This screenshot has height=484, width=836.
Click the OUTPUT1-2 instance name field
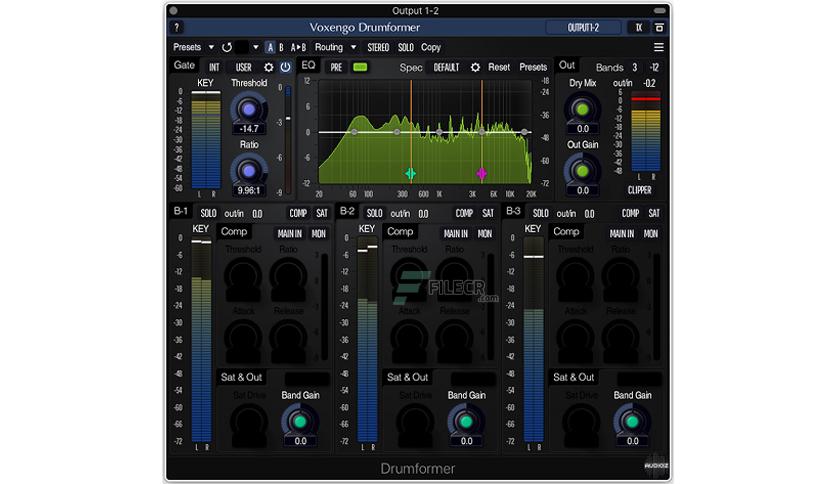(583, 27)
